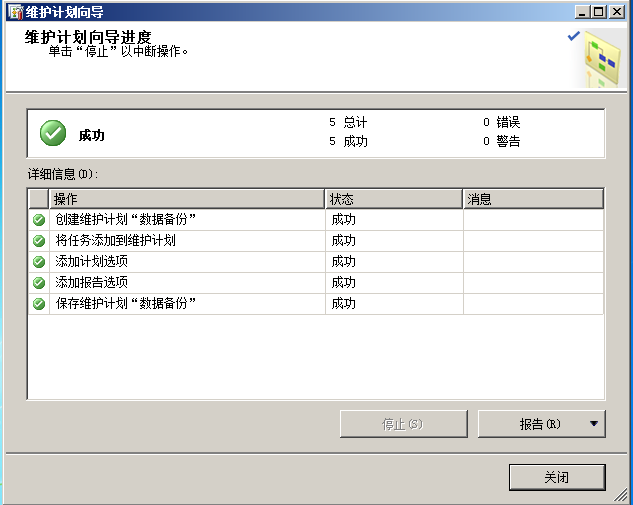The height and width of the screenshot is (505, 633).
Task: Click the 状态 column header
Action: click(394, 199)
